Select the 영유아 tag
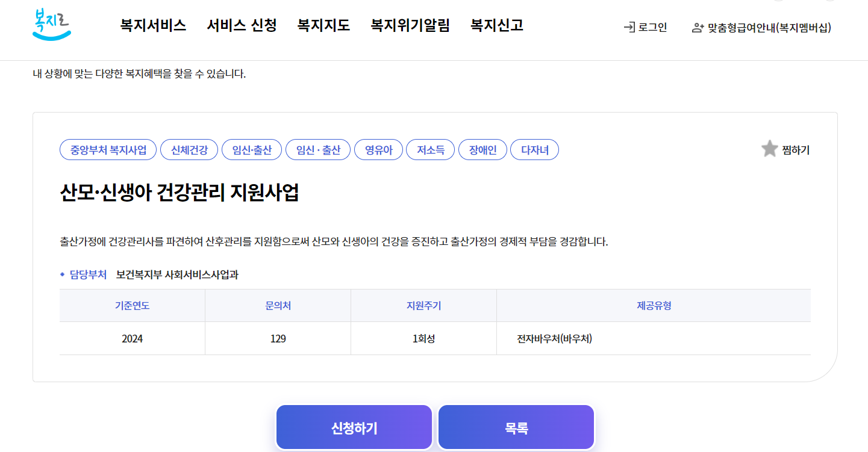Image resolution: width=868 pixels, height=452 pixels. point(378,149)
